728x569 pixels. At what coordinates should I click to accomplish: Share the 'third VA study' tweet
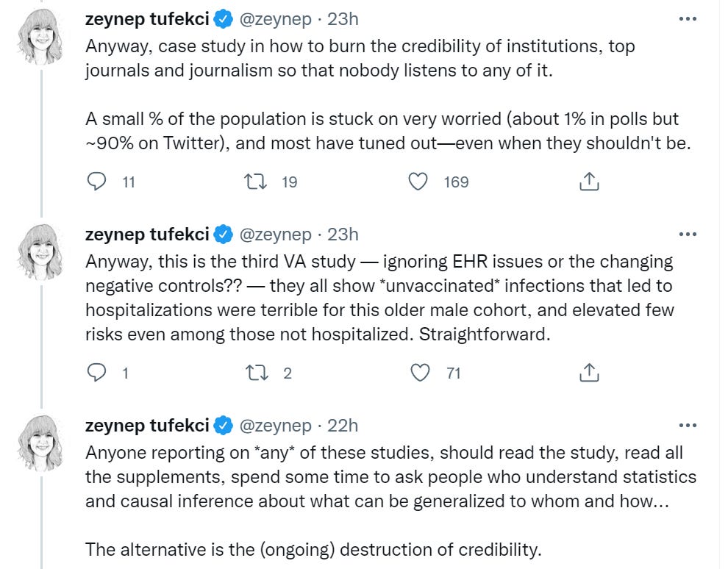588,373
